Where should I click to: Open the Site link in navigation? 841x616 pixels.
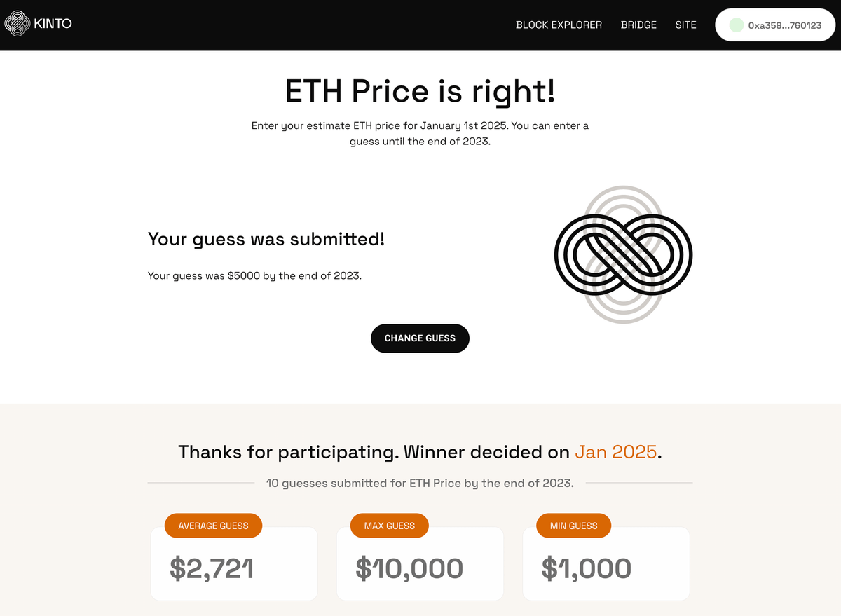click(685, 25)
